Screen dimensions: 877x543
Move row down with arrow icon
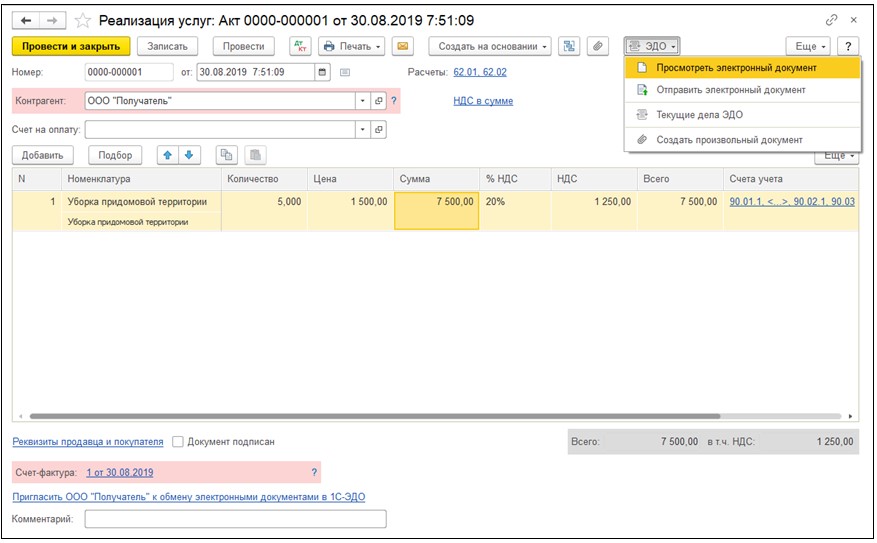[187, 155]
